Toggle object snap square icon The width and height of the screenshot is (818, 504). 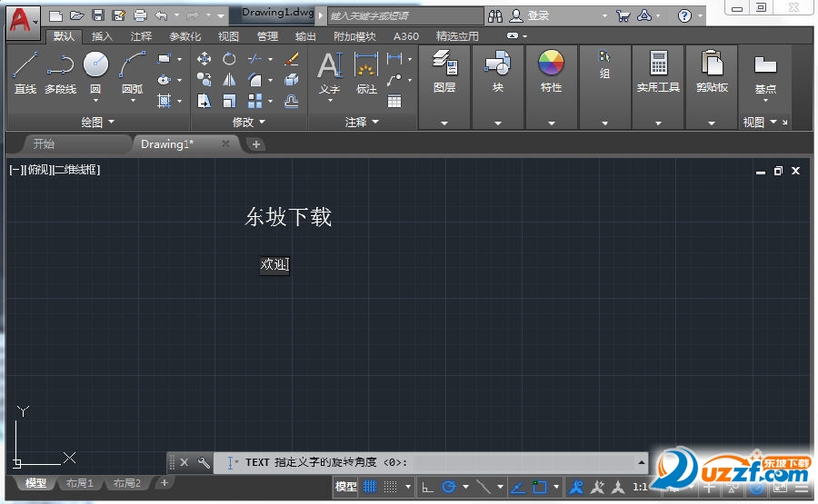pos(539,487)
